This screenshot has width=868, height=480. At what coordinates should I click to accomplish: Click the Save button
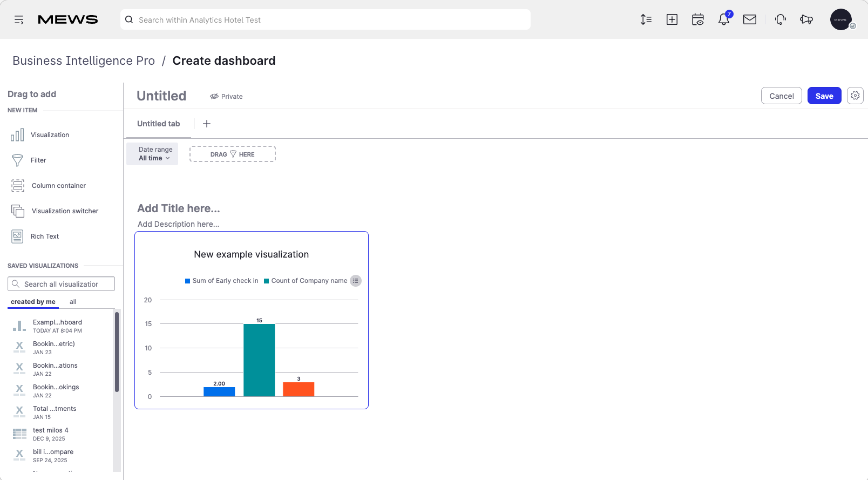pyautogui.click(x=824, y=96)
